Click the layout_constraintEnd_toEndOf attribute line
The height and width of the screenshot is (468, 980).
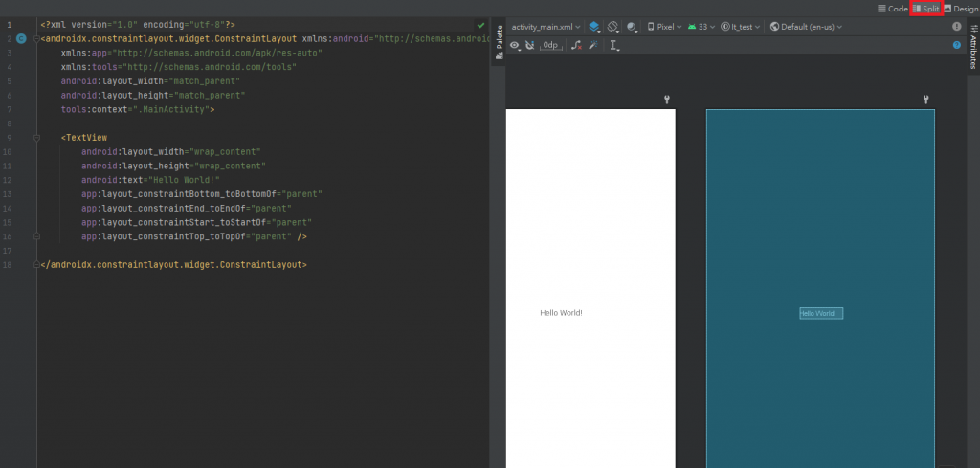tap(187, 208)
